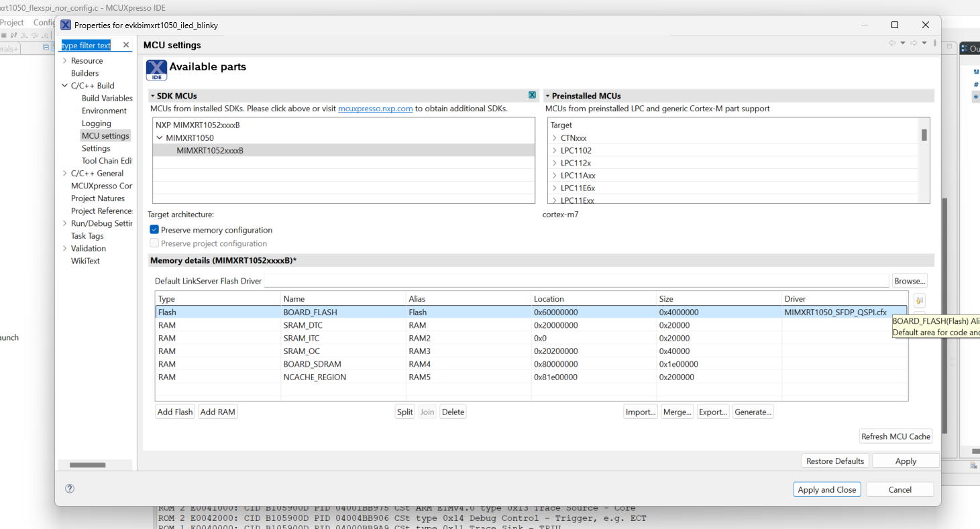Collapse the Preinstalled MCUs section
The height and width of the screenshot is (529, 980).
tap(547, 96)
